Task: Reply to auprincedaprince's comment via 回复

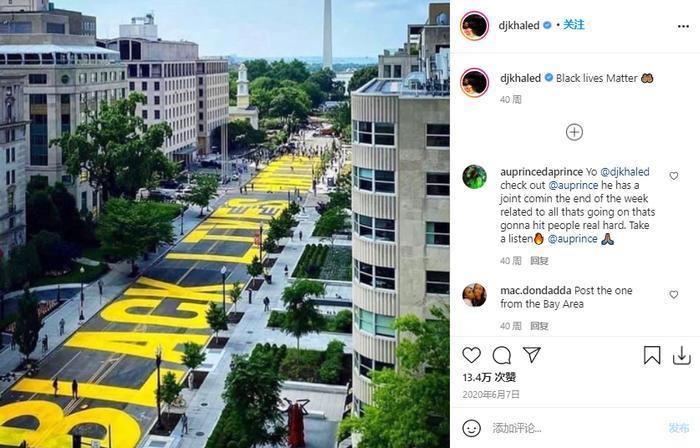Action: tap(539, 261)
